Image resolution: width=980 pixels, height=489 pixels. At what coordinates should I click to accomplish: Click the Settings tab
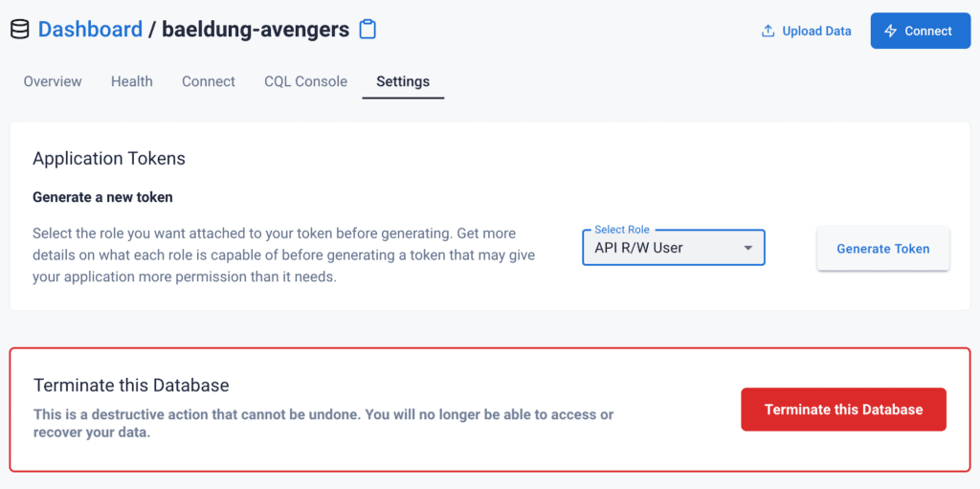tap(403, 81)
